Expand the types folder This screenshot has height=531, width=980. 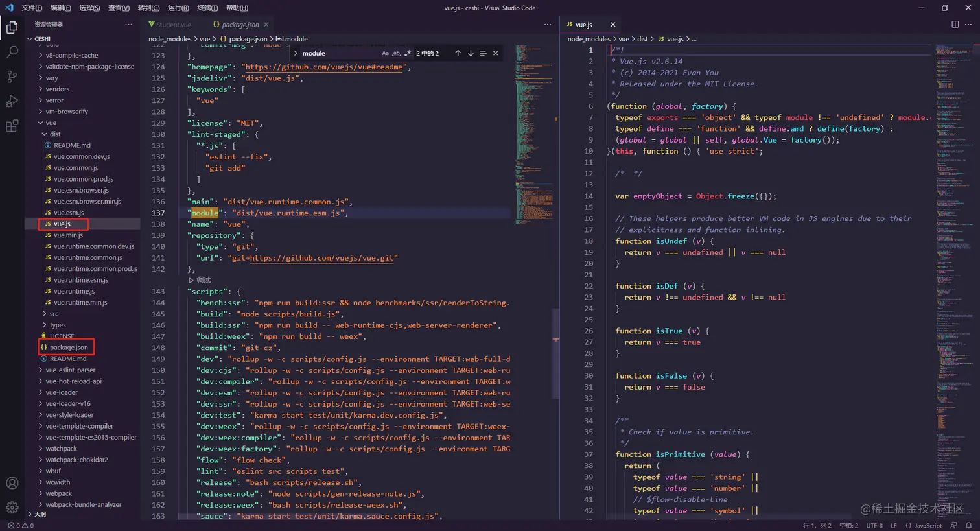[58, 325]
